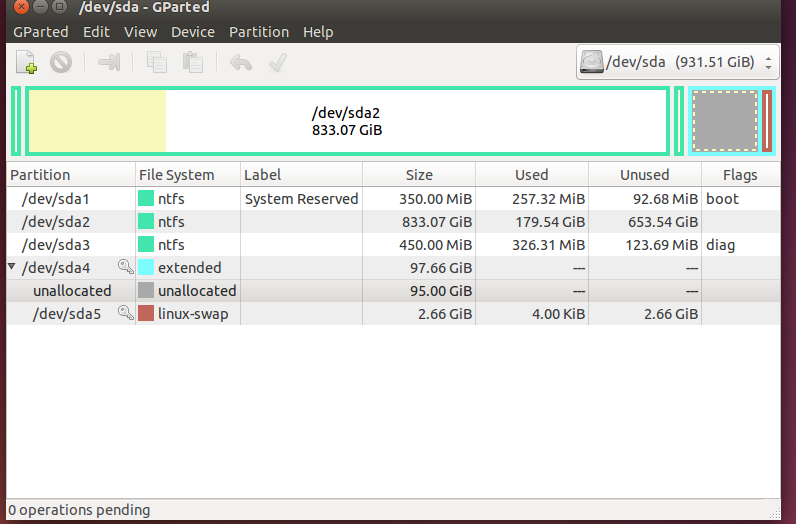The height and width of the screenshot is (524, 796).
Task: Select the gray unallocated block in disk map
Action: tap(724, 121)
